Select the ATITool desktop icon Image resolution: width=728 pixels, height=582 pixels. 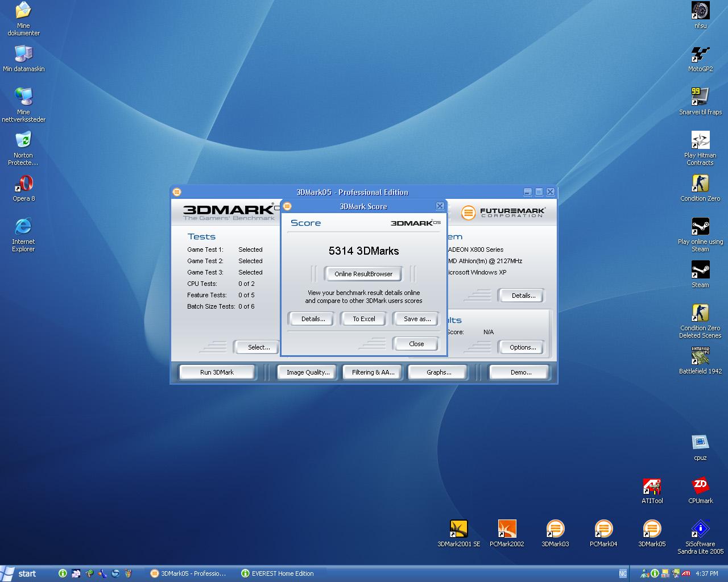[652, 487]
